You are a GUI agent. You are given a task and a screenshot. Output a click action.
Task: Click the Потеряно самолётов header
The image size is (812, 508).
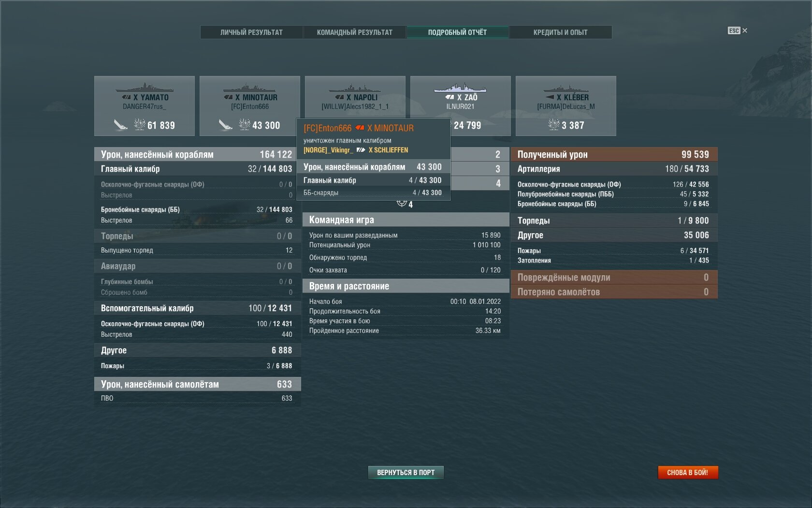click(614, 292)
